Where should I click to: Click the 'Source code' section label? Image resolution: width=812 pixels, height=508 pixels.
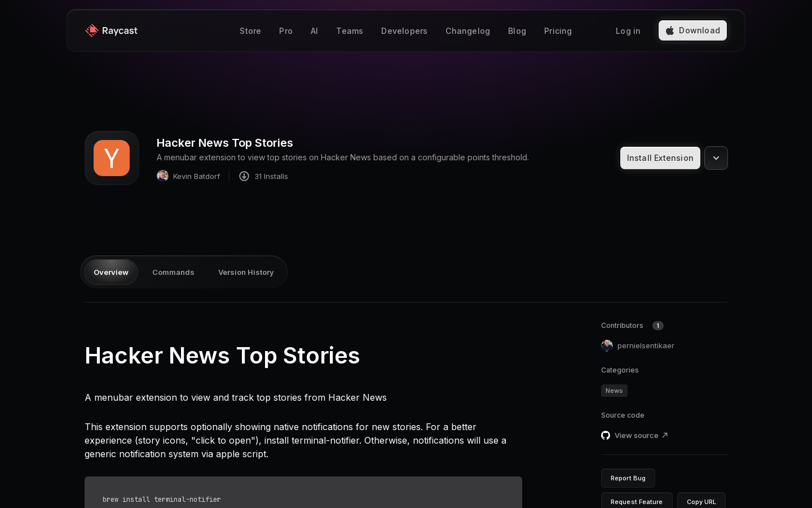(x=623, y=415)
